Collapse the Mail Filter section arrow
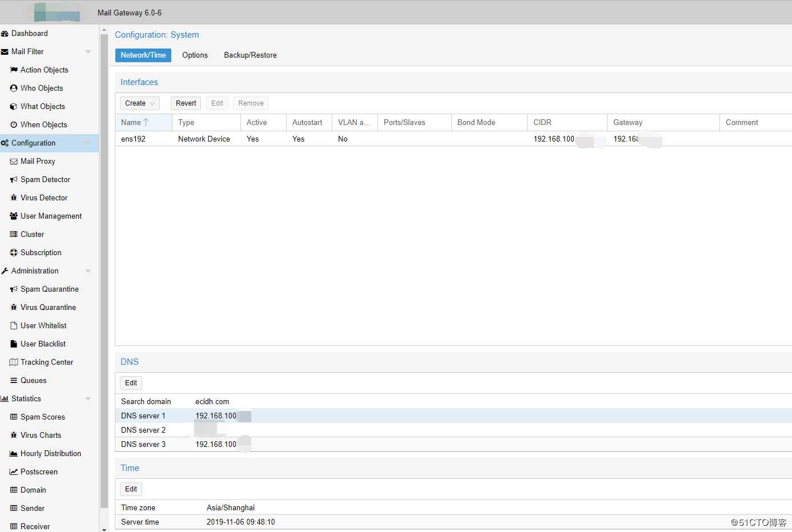 coord(88,52)
